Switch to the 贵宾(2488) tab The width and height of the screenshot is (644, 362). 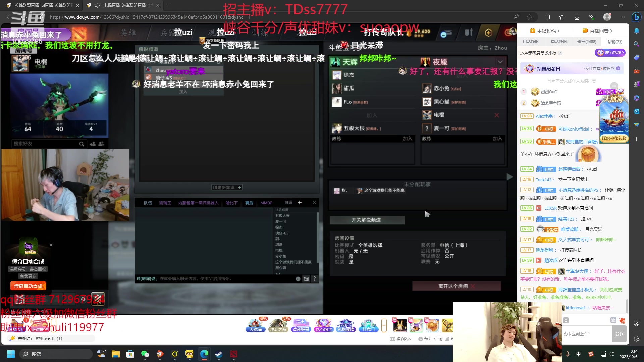587,42
